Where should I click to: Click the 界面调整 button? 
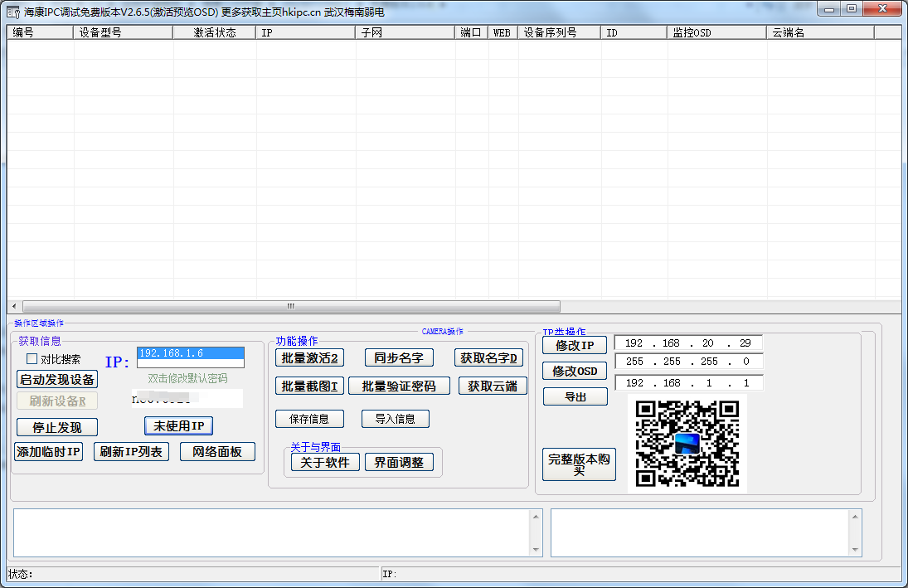pos(399,462)
